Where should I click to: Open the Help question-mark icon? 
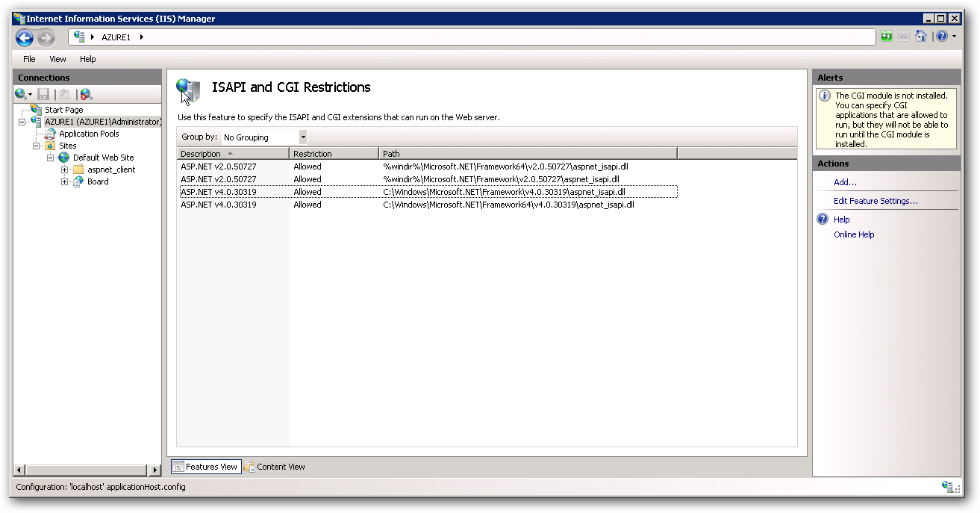click(942, 37)
